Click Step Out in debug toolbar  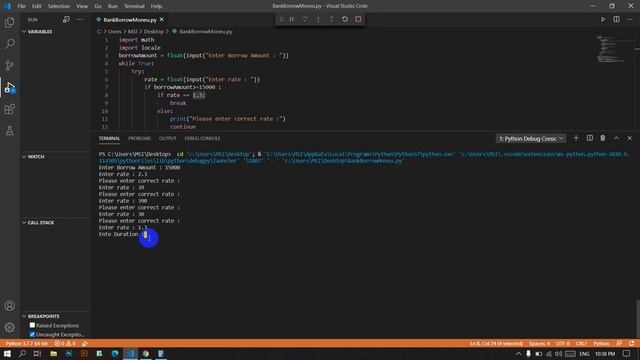331,19
